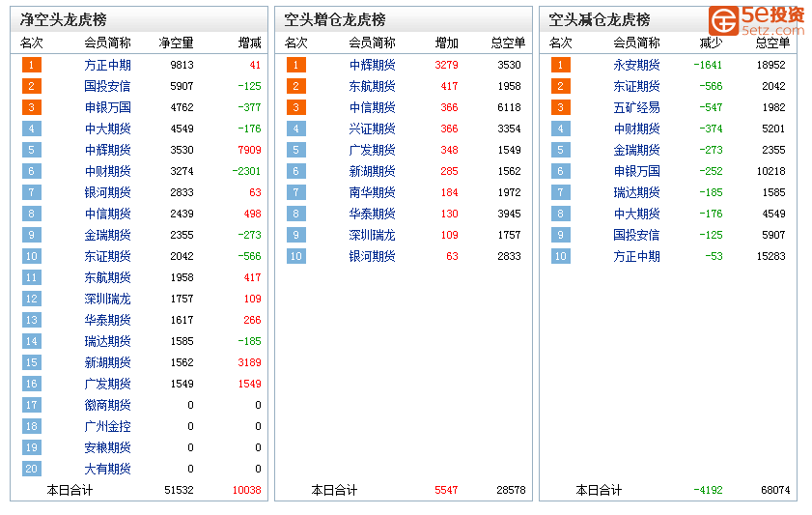Open 国投安信 in the 净空头龙虎榜 table
This screenshot has height=515, width=812.
pos(108,86)
